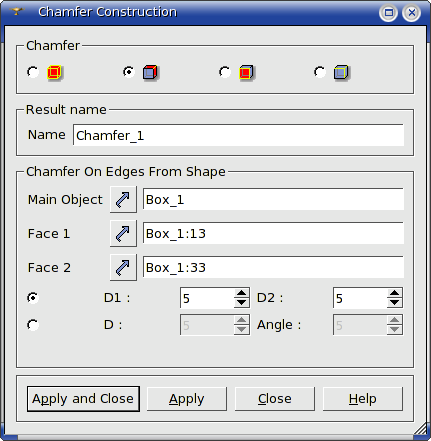This screenshot has width=431, height=441.
Task: Click the Close button beside Apply
Action: (275, 399)
